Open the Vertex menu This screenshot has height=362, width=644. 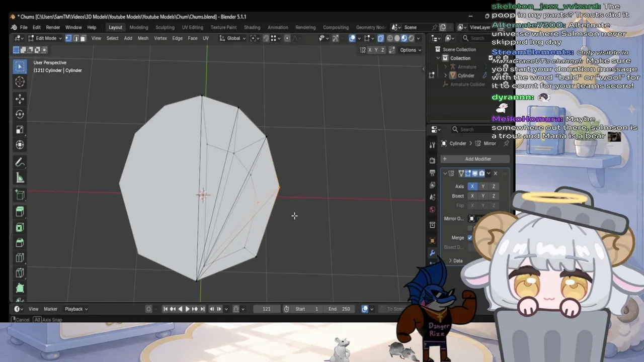click(x=160, y=38)
